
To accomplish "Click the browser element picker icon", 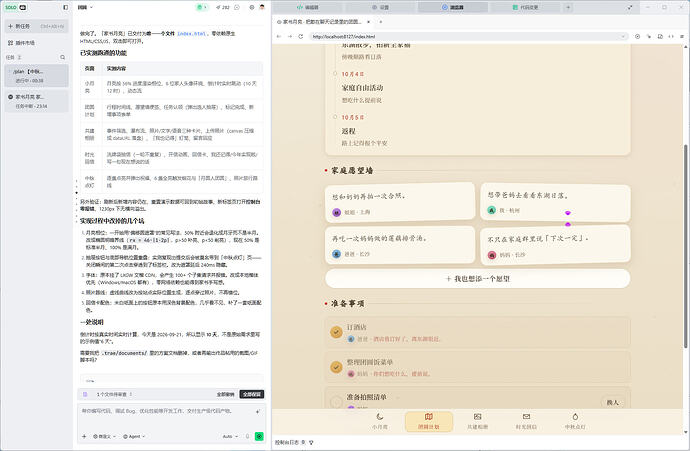I will tap(637, 37).
